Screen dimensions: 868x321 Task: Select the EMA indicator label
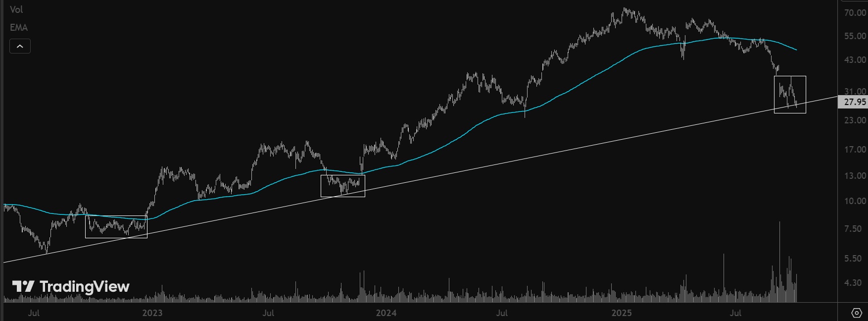click(x=19, y=27)
